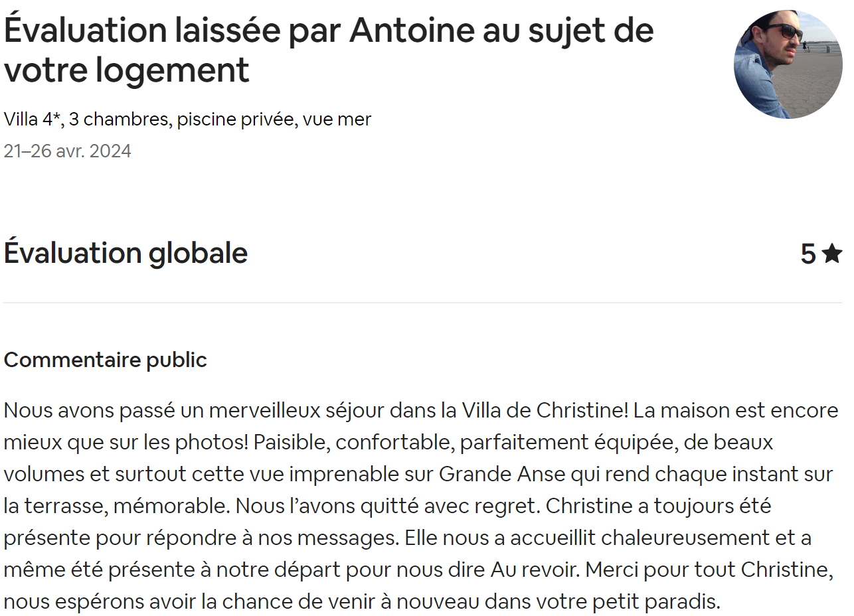Click the stay dates 21–26 avr. 2024
The height and width of the screenshot is (616, 854).
click(x=68, y=151)
